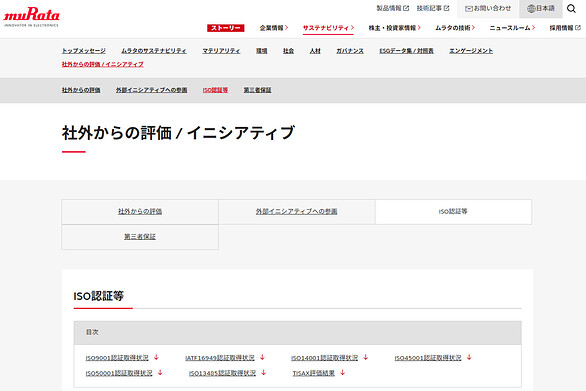Open the ニュースルーム menu
586x391 pixels.
512,28
